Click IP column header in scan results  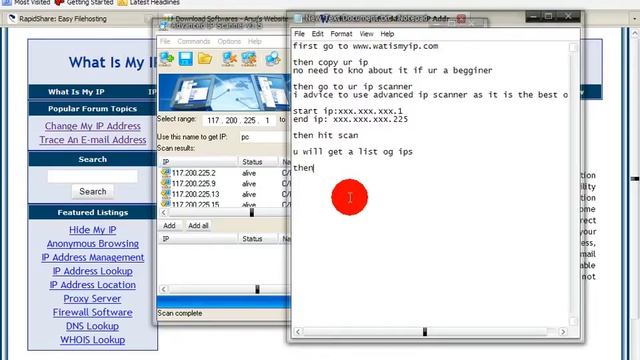(x=198, y=162)
